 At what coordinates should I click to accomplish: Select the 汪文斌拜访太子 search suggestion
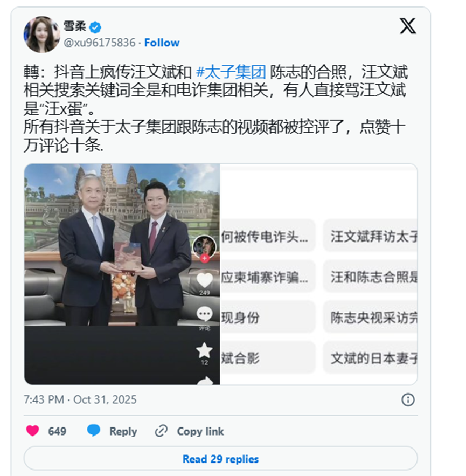371,236
